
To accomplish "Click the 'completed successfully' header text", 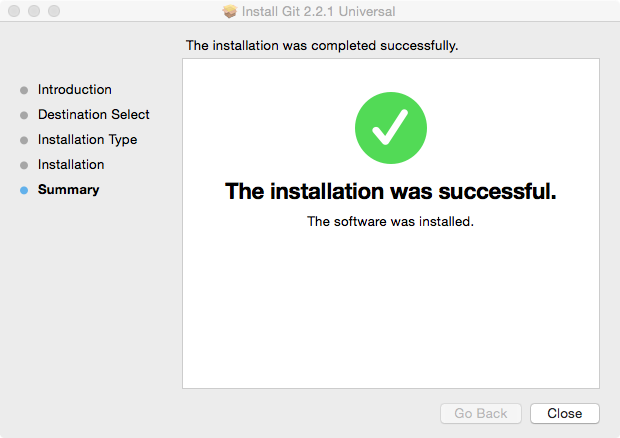I will [322, 45].
